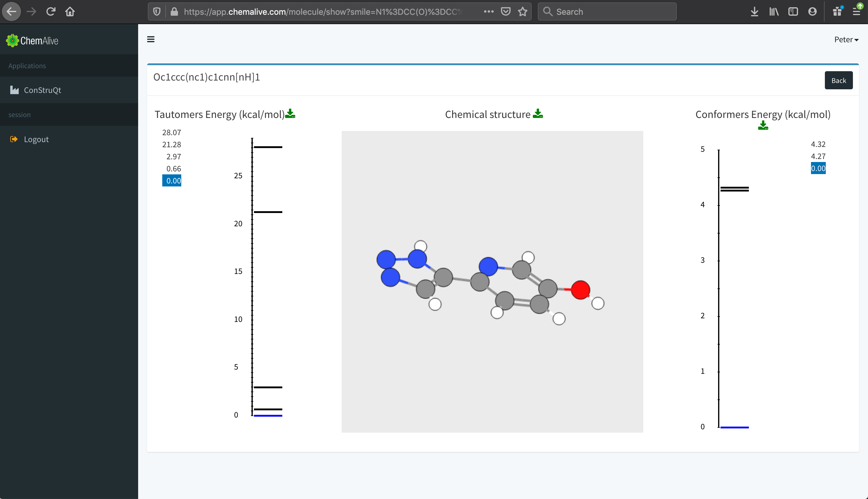Select tautomer energy 21.28

[x=172, y=144]
